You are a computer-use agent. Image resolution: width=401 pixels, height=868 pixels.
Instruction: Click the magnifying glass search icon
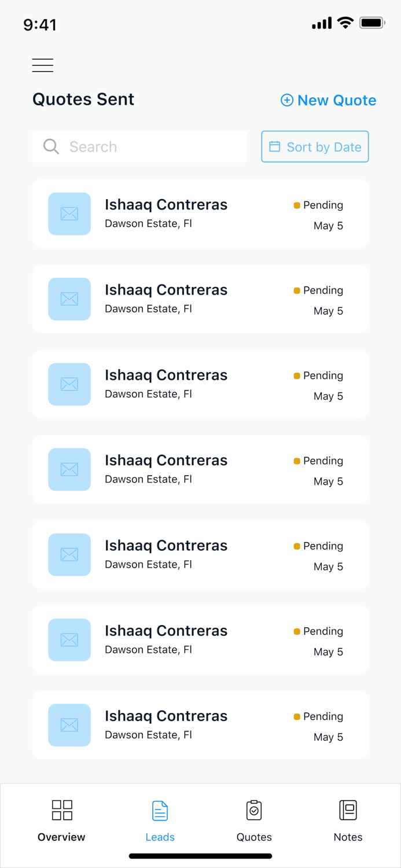click(x=51, y=146)
